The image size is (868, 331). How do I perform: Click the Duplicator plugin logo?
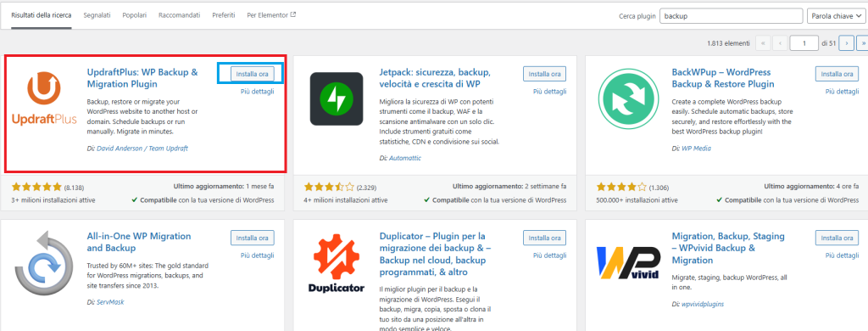pos(337,264)
